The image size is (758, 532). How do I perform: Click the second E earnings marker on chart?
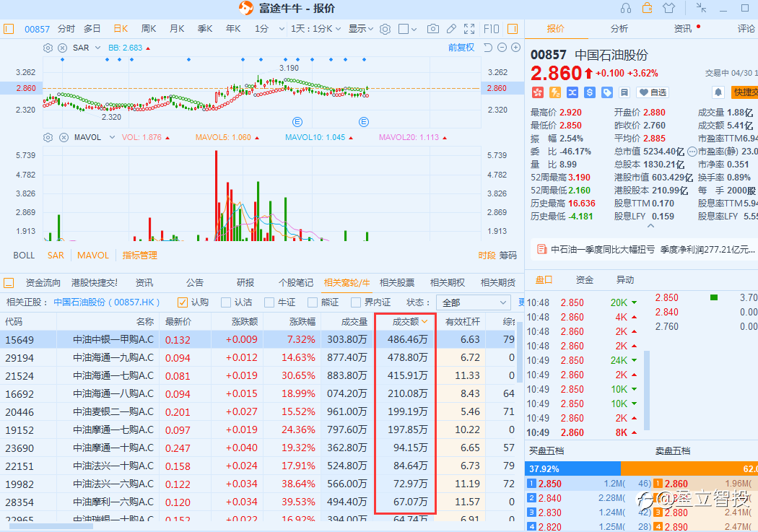(x=364, y=122)
